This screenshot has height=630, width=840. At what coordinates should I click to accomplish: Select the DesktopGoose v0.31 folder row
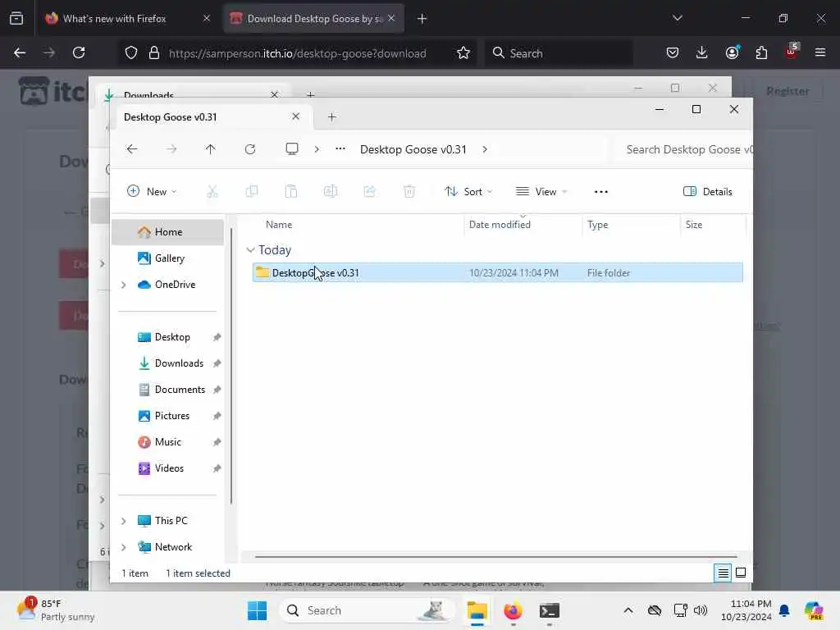(x=498, y=272)
